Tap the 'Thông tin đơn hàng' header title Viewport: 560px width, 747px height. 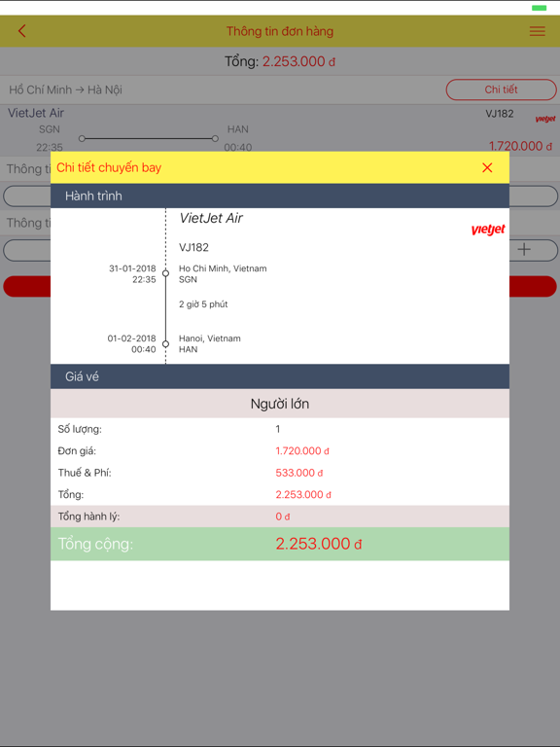pos(280,31)
